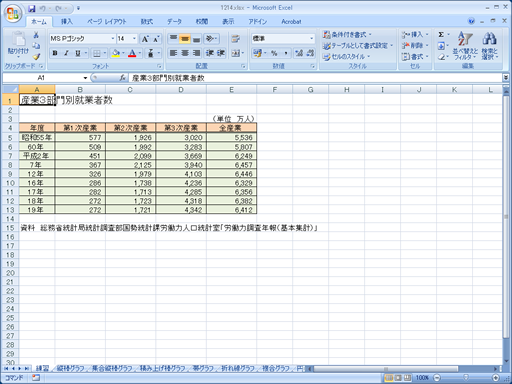Click the Office button
This screenshot has width=512, height=384.
tap(13, 14)
